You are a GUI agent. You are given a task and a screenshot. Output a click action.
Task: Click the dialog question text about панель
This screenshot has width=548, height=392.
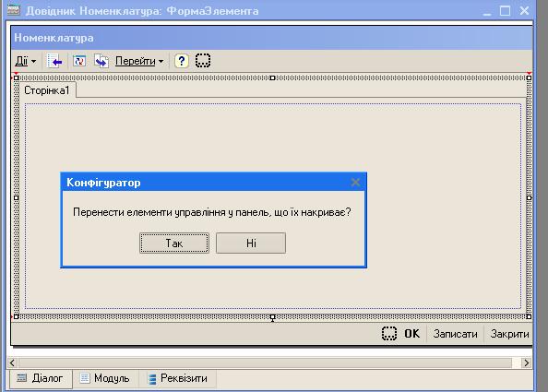(x=212, y=212)
